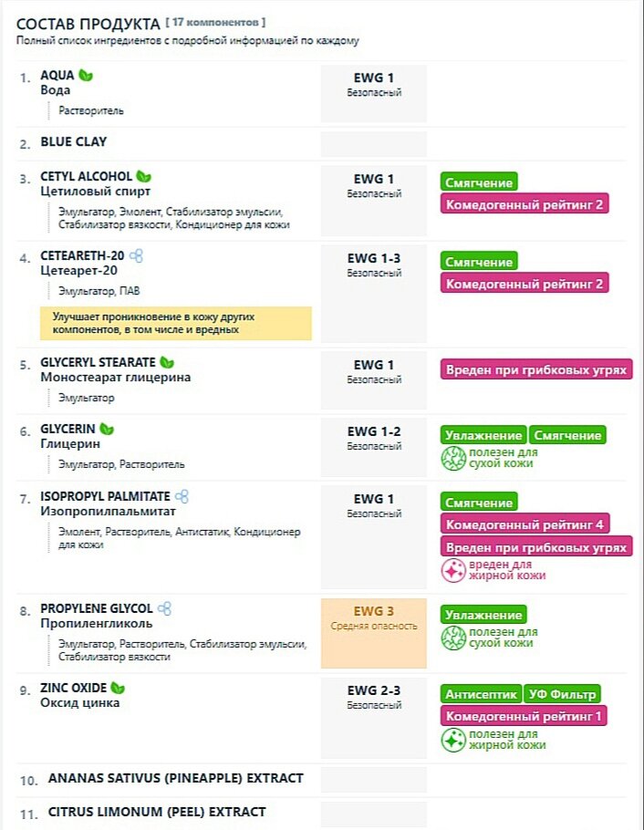Click the Антисептик tag for zinc oxide
Viewport: 644px width, 830px height.
(x=481, y=694)
